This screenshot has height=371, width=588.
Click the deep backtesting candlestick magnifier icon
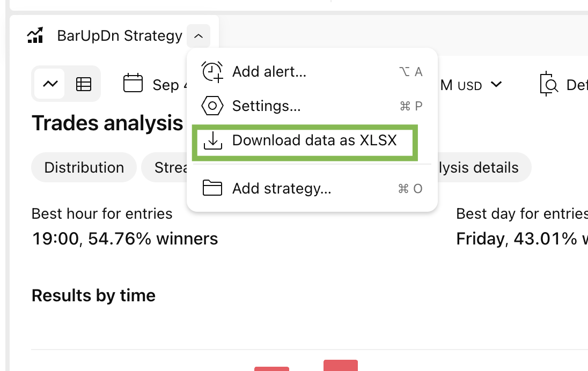[549, 84]
